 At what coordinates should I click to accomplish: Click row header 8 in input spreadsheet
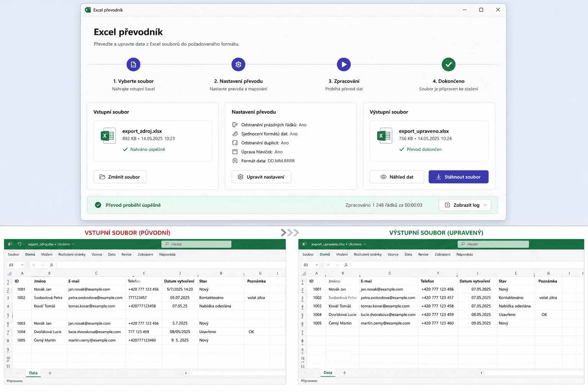coord(8,340)
